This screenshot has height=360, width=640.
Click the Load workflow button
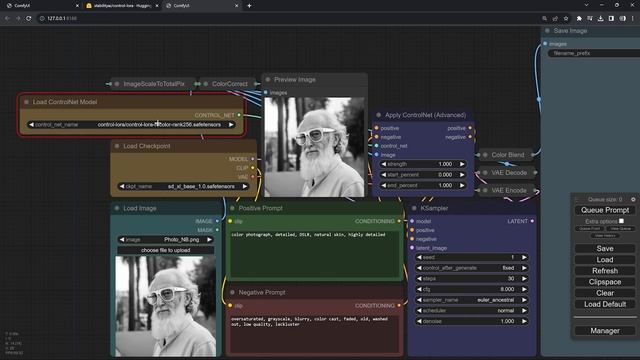(604, 260)
